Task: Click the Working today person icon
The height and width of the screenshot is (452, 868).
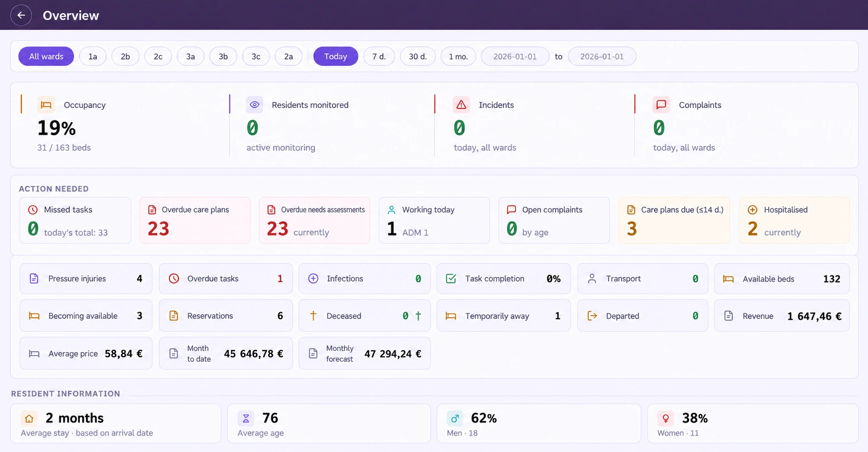Action: point(392,210)
